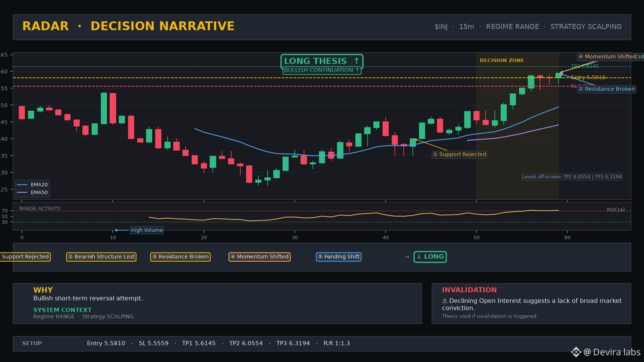Toggle the EMA20 legend entry
This screenshot has width=644, height=362.
pos(32,185)
